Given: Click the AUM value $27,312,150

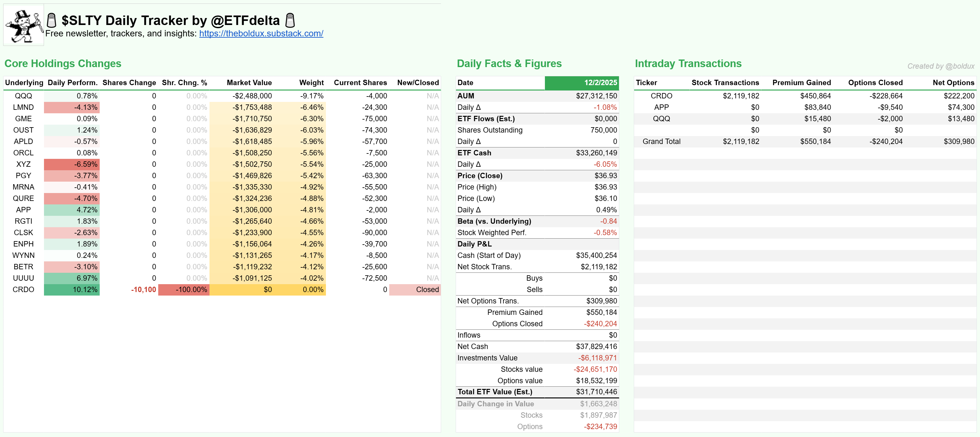Looking at the screenshot, I should pos(596,96).
